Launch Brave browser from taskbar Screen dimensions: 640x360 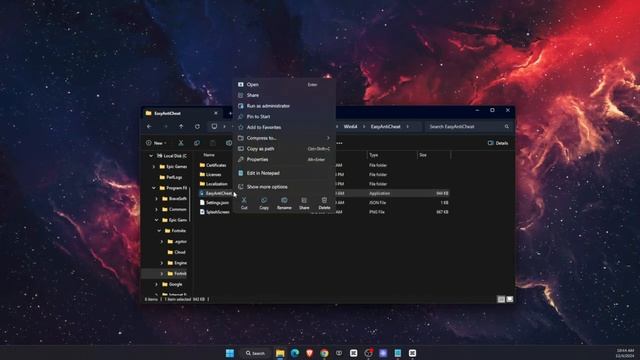(309, 353)
